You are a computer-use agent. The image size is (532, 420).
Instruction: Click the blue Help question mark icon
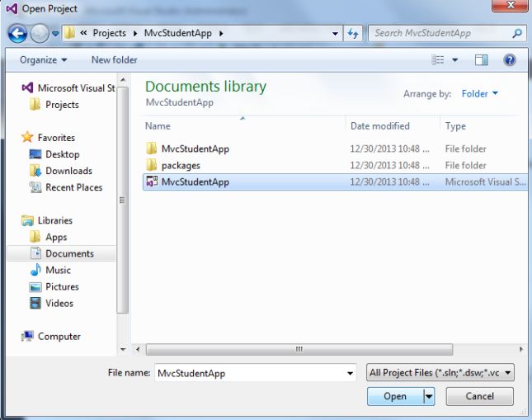coord(510,60)
